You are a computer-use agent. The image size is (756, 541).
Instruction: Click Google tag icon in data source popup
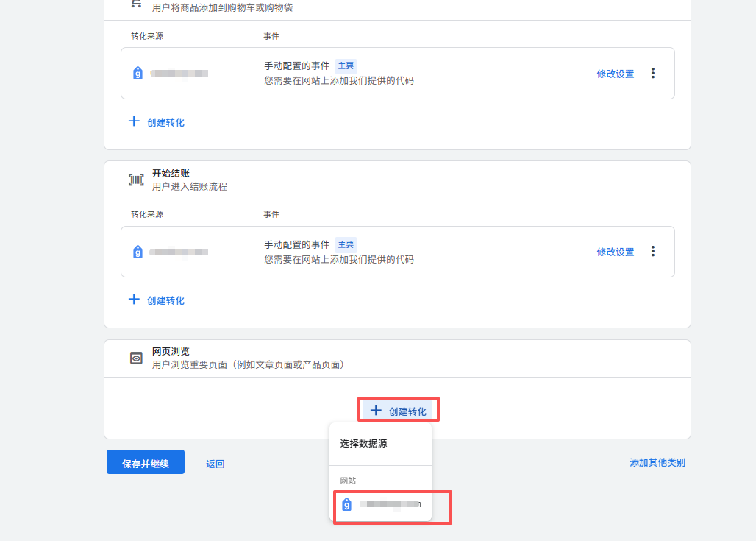point(347,504)
